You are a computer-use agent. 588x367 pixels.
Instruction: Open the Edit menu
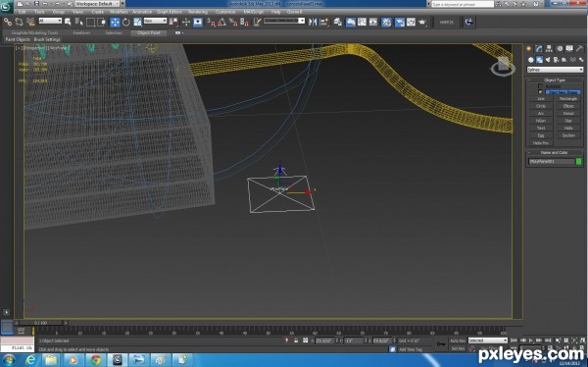coord(23,12)
